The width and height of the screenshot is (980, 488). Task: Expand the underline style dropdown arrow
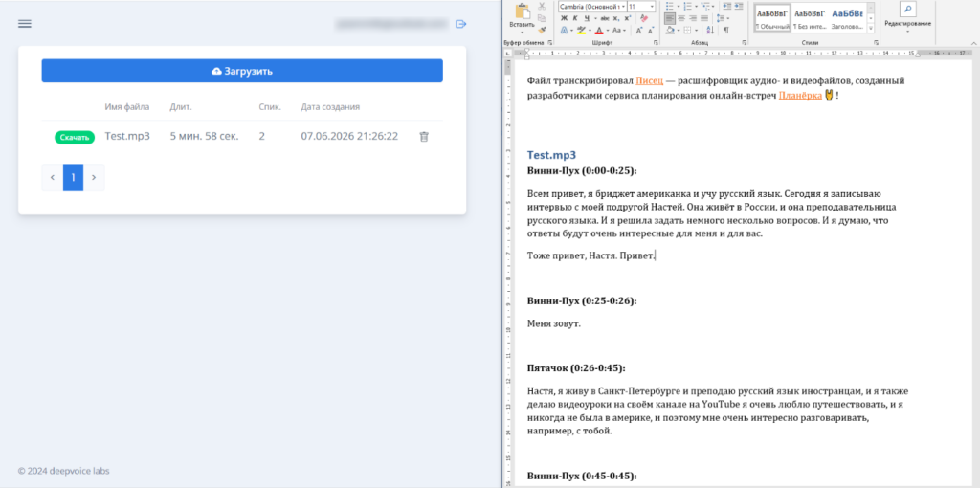coord(595,18)
